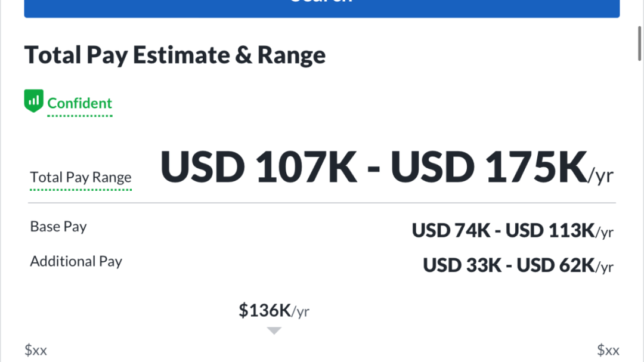Click the Base Pay row label
The image size is (644, 362).
click(58, 227)
